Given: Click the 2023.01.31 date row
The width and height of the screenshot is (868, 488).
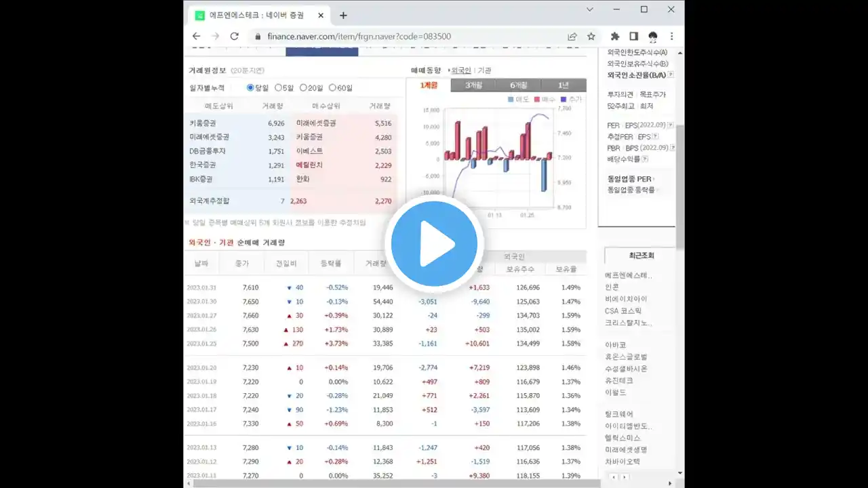Looking at the screenshot, I should [x=384, y=287].
